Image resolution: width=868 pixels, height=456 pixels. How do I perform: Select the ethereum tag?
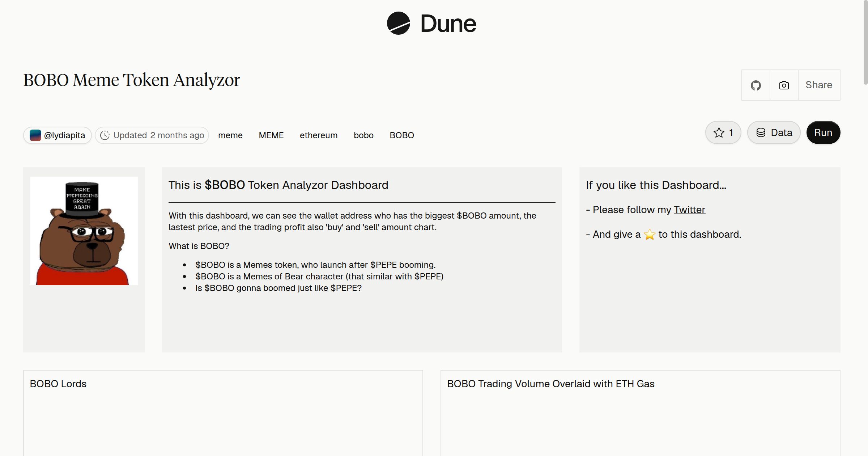coord(319,135)
